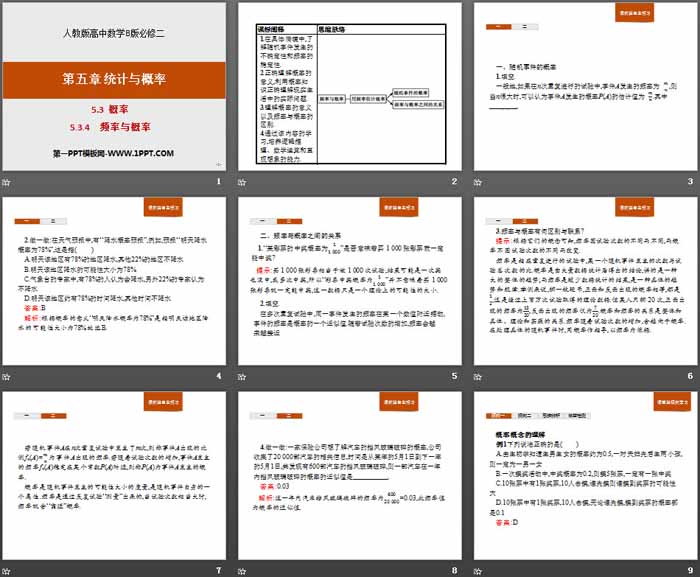This screenshot has height=577, width=700.
Task: Select slide 7 thumbnail
Action: coord(114,478)
